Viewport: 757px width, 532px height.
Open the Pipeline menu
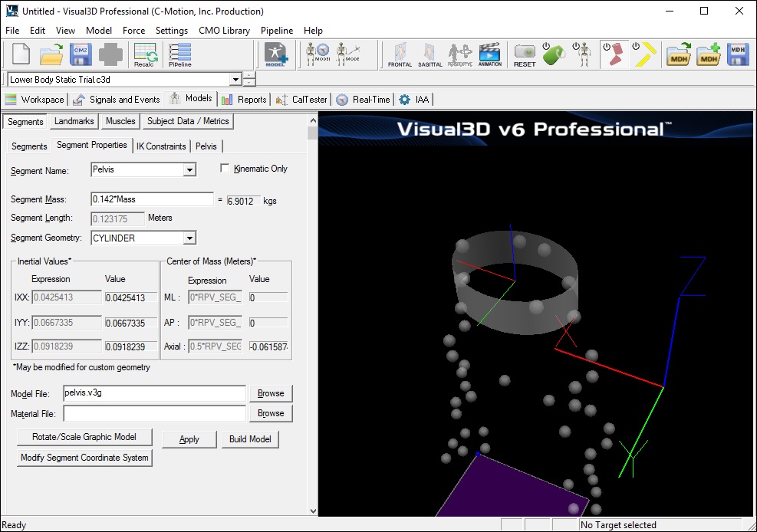277,31
